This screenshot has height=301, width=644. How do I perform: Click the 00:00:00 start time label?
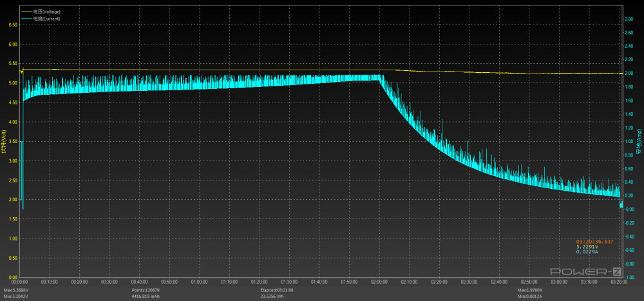[x=19, y=282]
